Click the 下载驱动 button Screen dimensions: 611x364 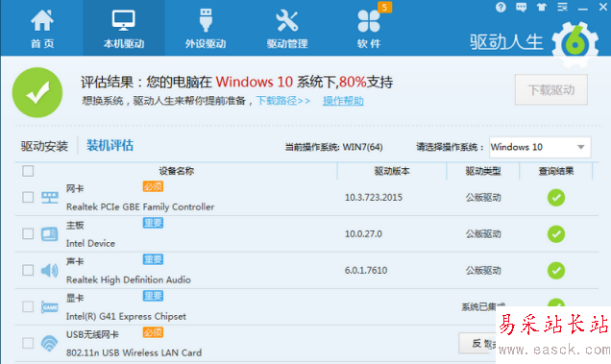(x=551, y=90)
